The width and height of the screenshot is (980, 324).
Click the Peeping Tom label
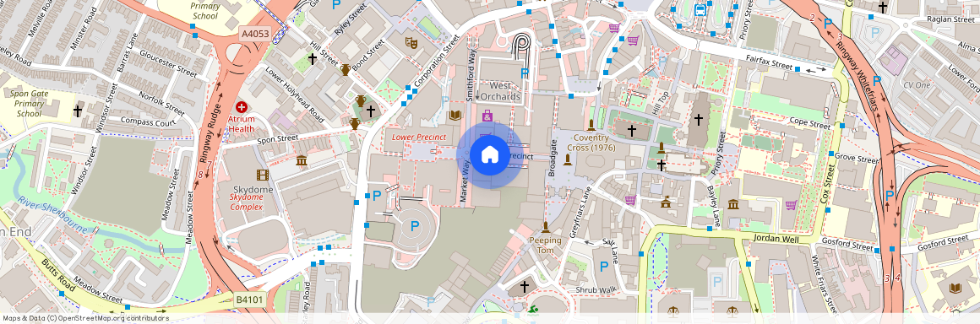tap(546, 245)
